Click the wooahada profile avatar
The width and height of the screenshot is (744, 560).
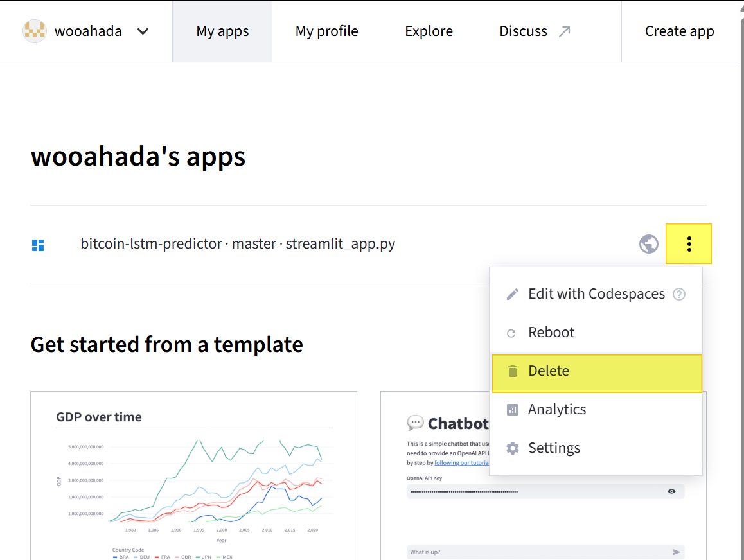[35, 31]
